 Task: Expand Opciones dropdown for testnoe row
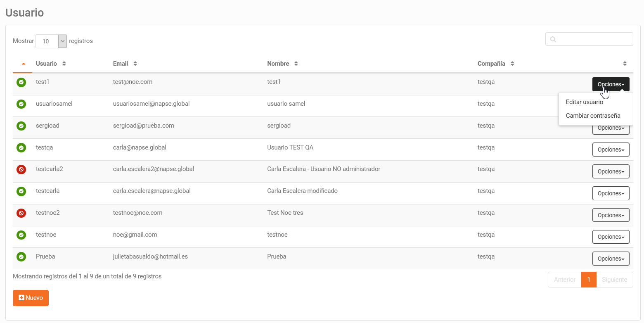611,237
